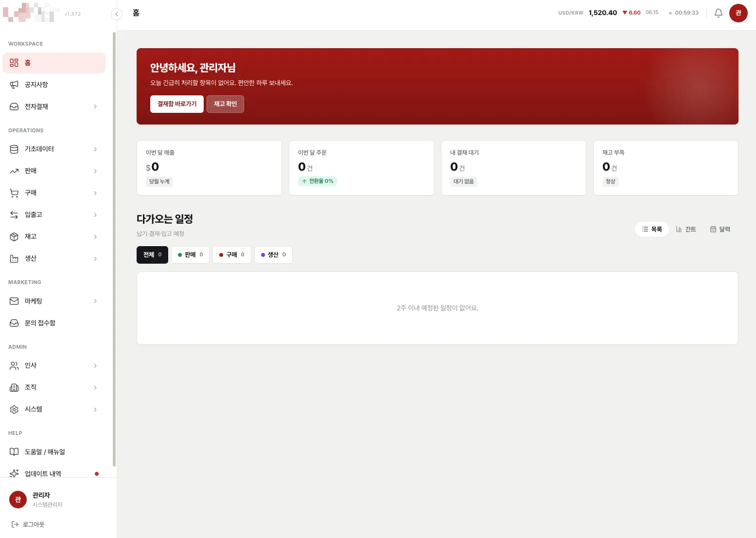Image resolution: width=756 pixels, height=538 pixels.
Task: Click the 로그아웃 exit icon
Action: tap(15, 524)
